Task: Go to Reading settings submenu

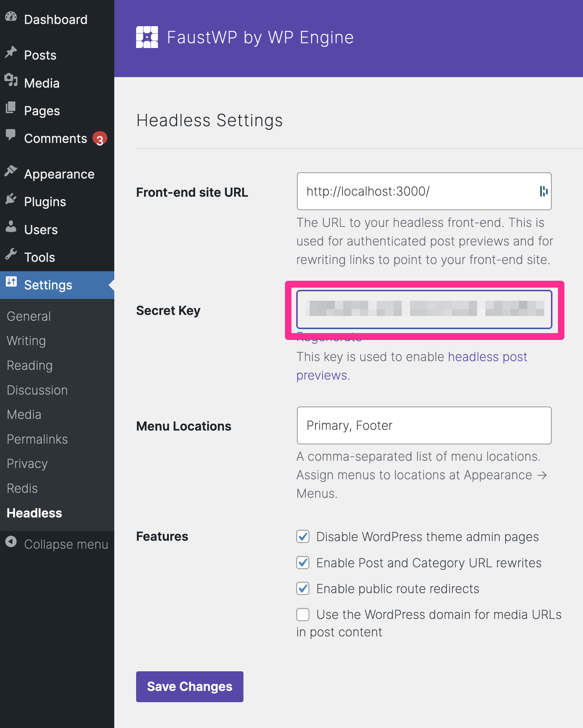Action: click(29, 365)
